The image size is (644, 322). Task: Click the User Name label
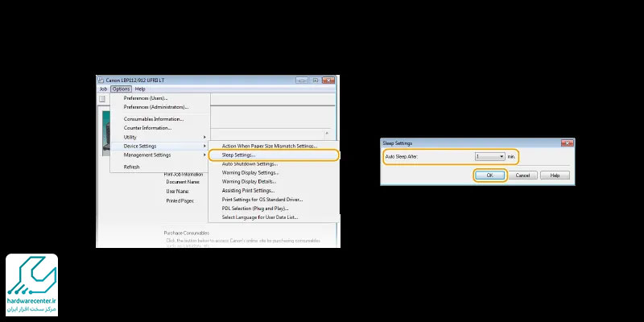tap(178, 192)
